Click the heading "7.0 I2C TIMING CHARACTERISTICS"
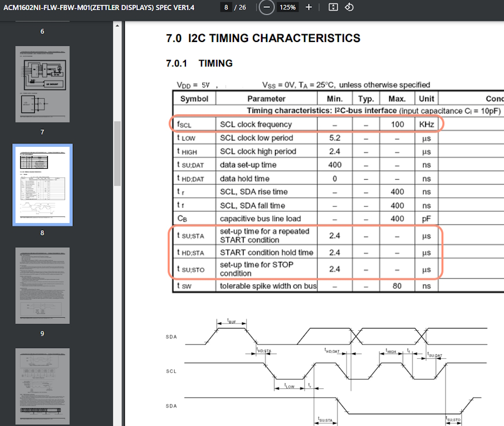 (x=263, y=38)
